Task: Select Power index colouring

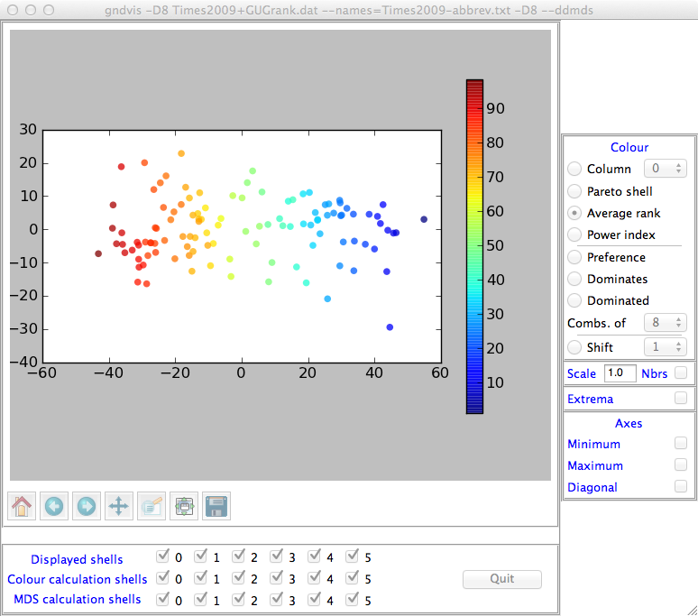Action: tap(574, 234)
